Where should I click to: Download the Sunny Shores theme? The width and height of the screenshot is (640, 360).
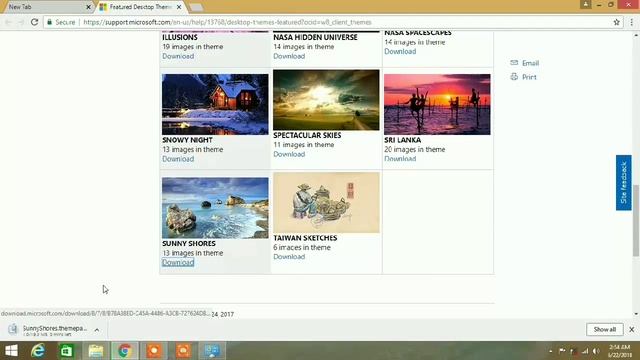point(178,262)
